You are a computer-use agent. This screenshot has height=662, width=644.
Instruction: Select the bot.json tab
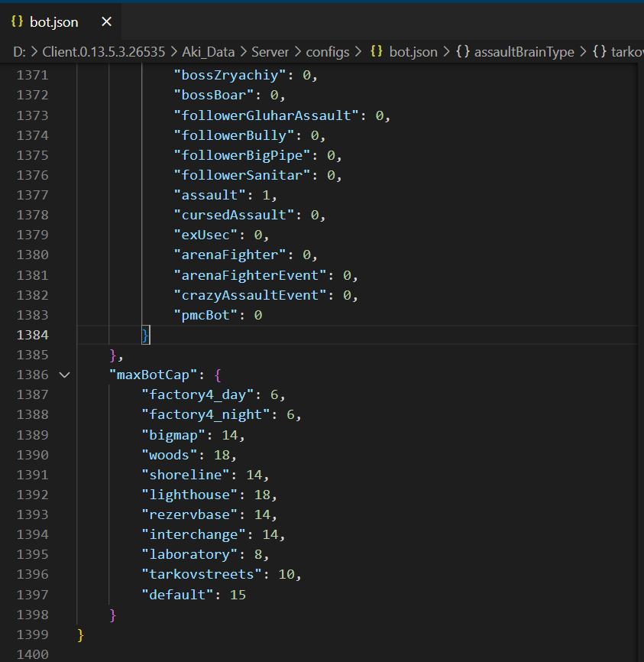click(x=54, y=22)
